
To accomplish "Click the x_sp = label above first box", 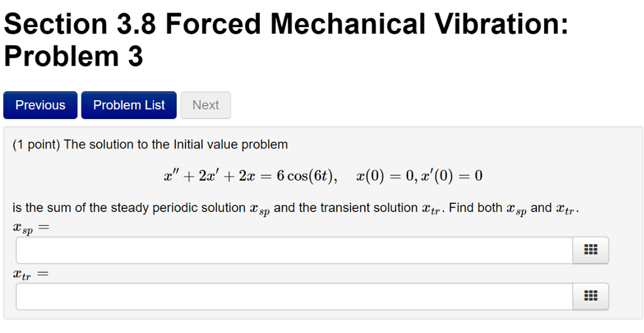I will click(x=31, y=228).
